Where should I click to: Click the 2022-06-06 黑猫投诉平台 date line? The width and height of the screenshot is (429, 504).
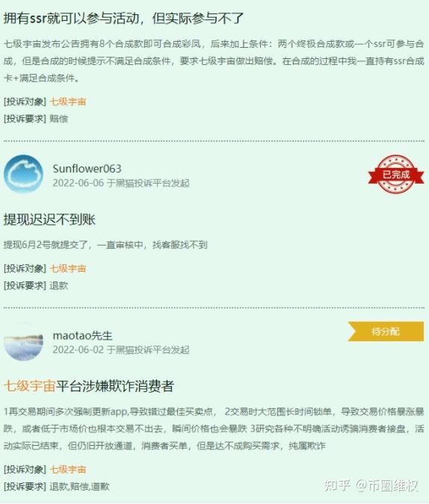pyautogui.click(x=121, y=183)
